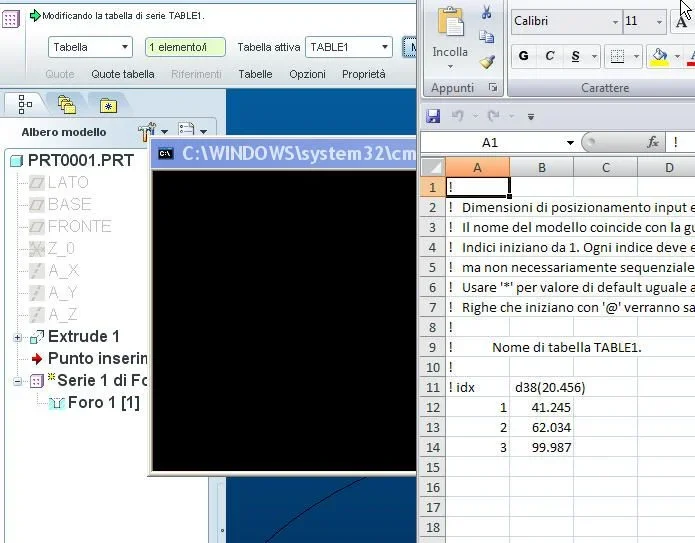The width and height of the screenshot is (695, 543).
Task: Toggle underline (S) formatting in Excel
Action: click(575, 56)
